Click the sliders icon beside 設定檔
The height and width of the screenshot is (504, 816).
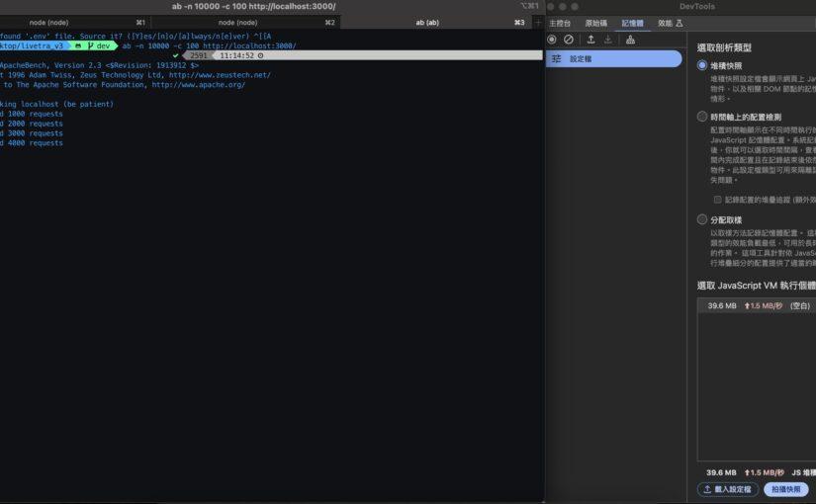[556, 59]
